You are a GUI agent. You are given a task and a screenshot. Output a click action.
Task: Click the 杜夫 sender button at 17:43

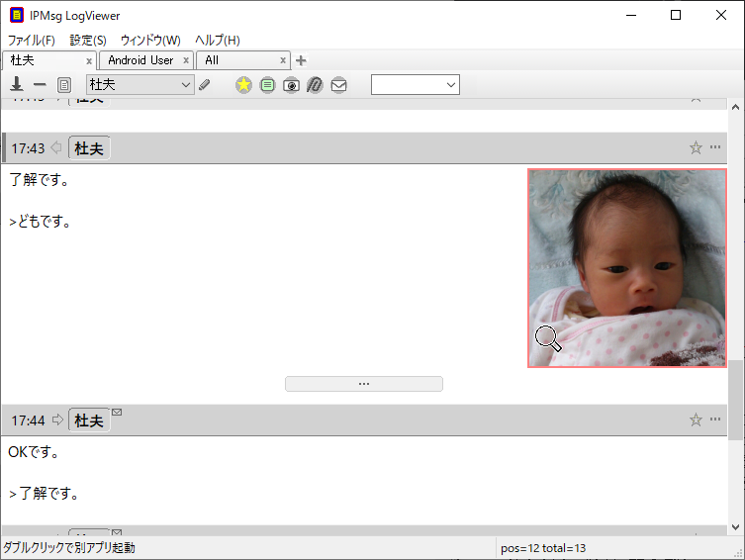(89, 148)
